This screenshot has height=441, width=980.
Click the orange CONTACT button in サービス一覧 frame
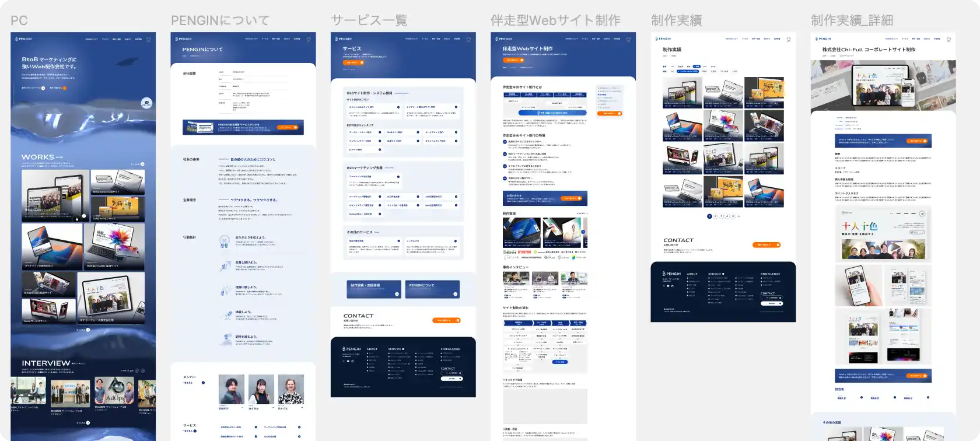coord(446,320)
